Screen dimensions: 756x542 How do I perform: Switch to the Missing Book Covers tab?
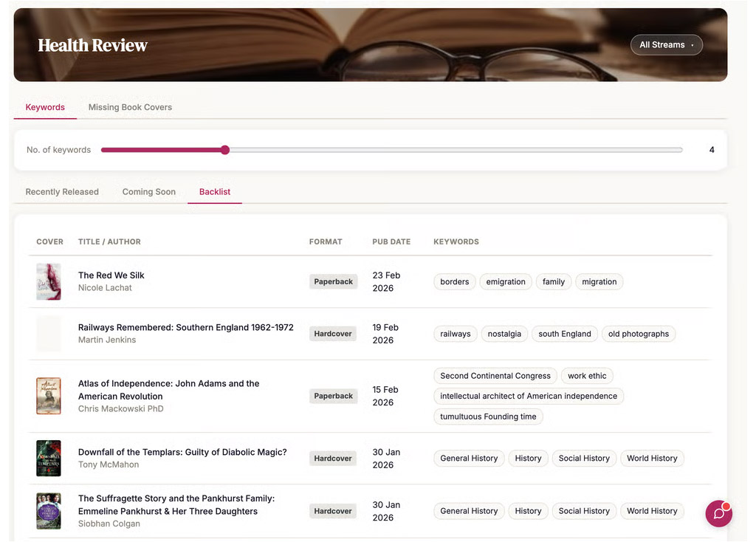point(130,107)
